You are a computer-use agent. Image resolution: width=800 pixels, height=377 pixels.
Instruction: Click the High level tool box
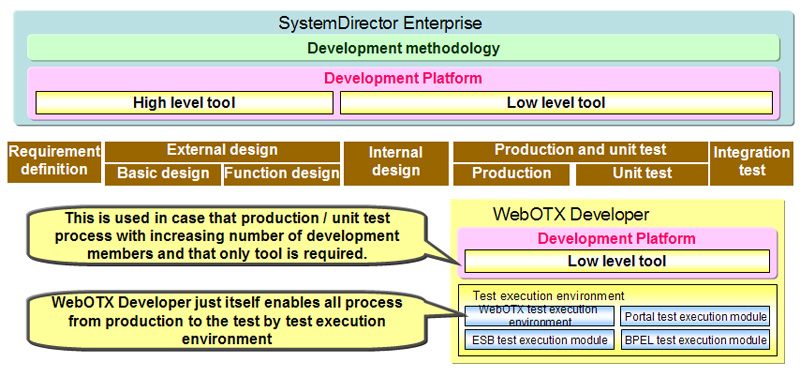point(184,103)
